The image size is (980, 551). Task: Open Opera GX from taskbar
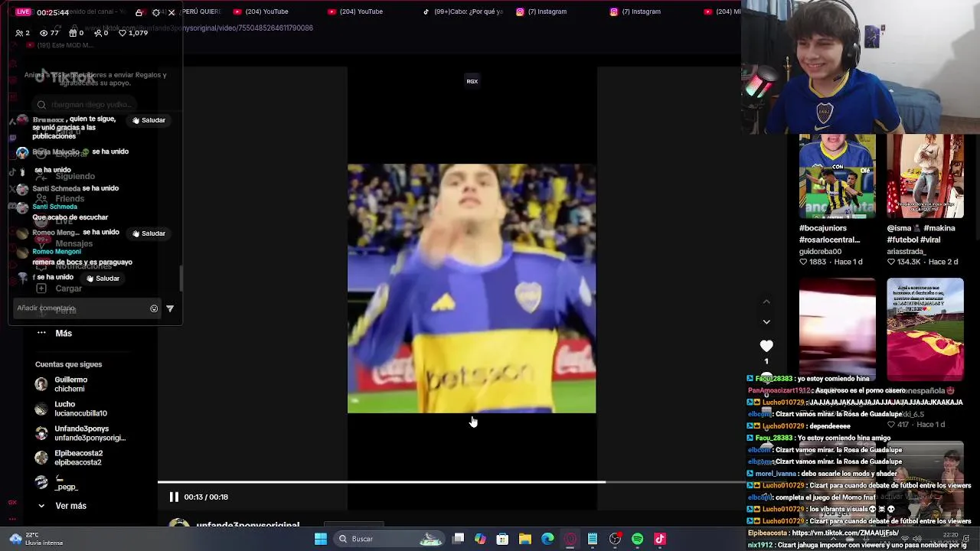pyautogui.click(x=570, y=539)
